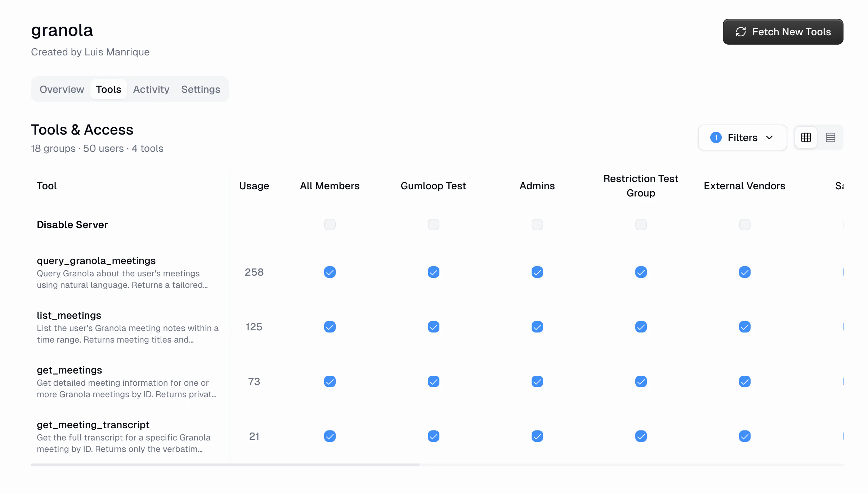This screenshot has width=868, height=493.
Task: Open the Filters dropdown
Action: click(742, 137)
